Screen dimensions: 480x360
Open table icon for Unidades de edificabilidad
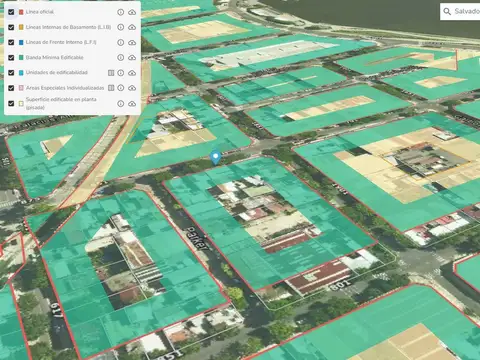pos(111,73)
